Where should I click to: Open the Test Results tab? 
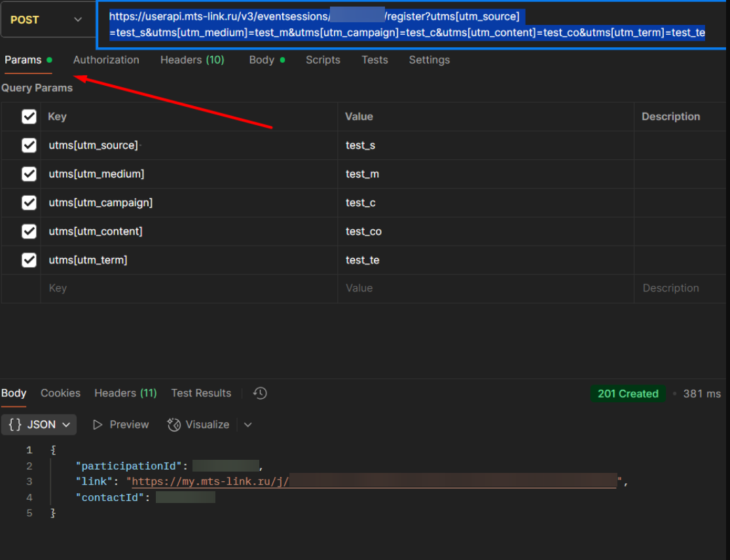click(201, 393)
